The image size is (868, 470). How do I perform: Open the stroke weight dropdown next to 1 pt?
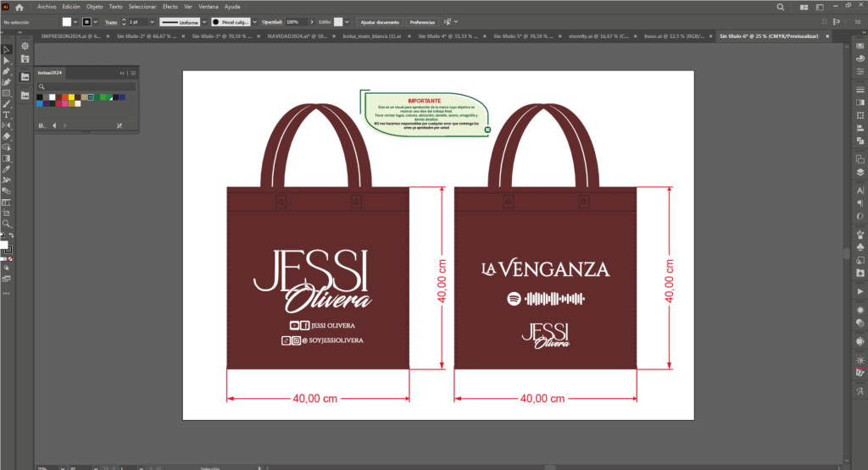point(153,22)
